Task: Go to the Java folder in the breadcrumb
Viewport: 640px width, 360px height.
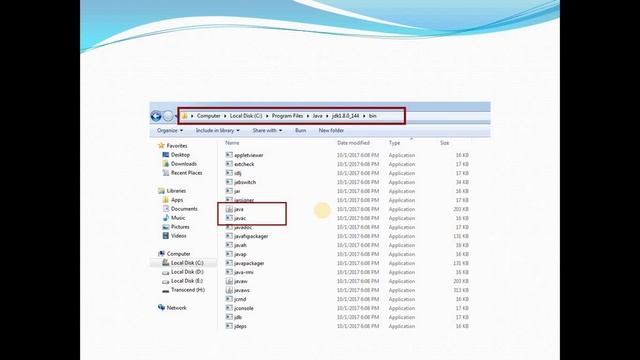Action: (x=317, y=116)
